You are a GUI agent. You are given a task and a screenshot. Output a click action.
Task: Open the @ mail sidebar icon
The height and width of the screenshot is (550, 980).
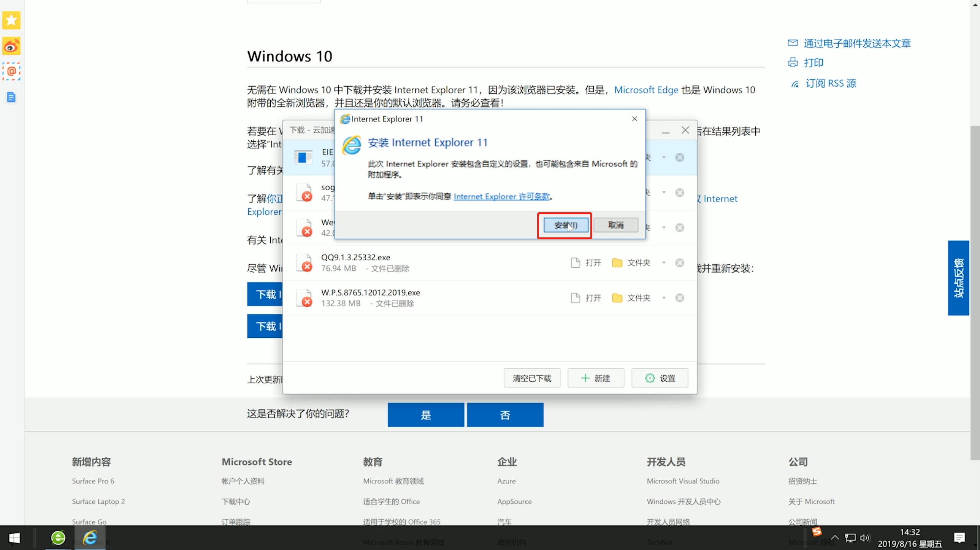(11, 71)
